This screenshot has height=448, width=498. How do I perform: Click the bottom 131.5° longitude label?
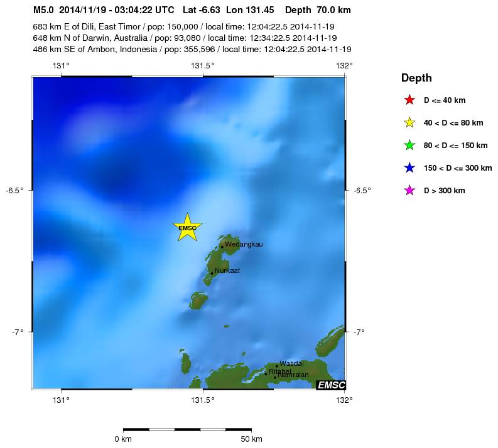click(x=203, y=400)
